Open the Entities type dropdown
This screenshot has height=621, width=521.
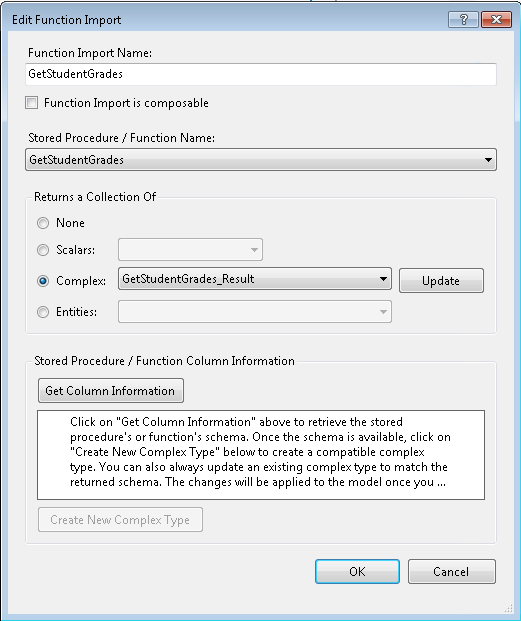point(255,312)
